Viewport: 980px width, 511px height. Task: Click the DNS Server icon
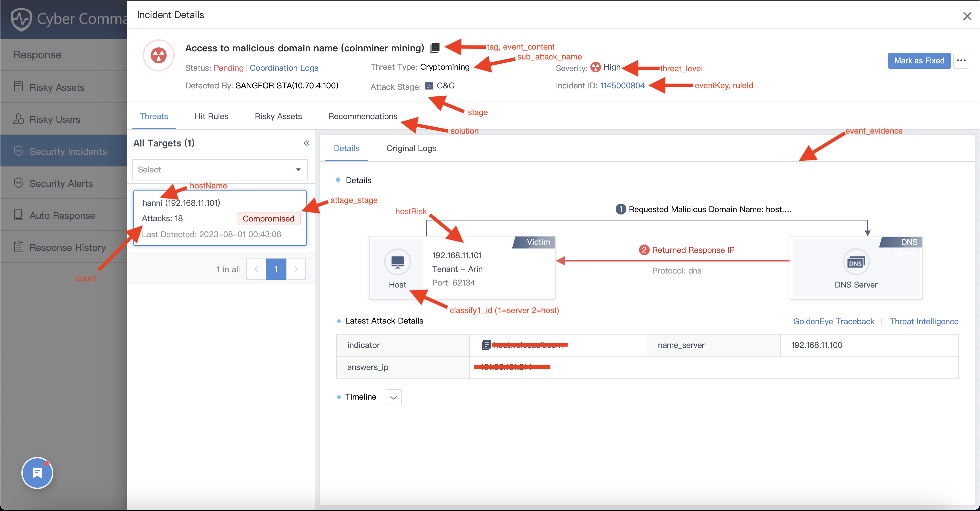(x=856, y=262)
